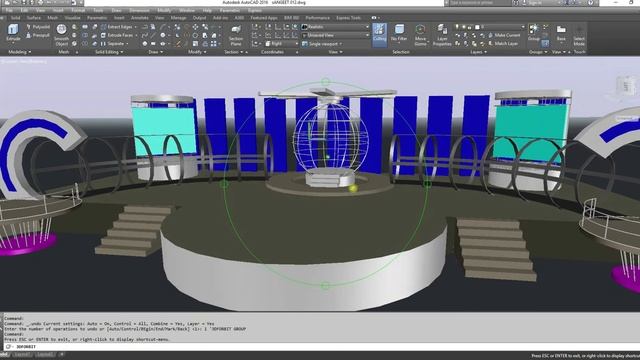Image resolution: width=640 pixels, height=360 pixels.
Task: Open the Window menu
Action: pyautogui.click(x=187, y=10)
